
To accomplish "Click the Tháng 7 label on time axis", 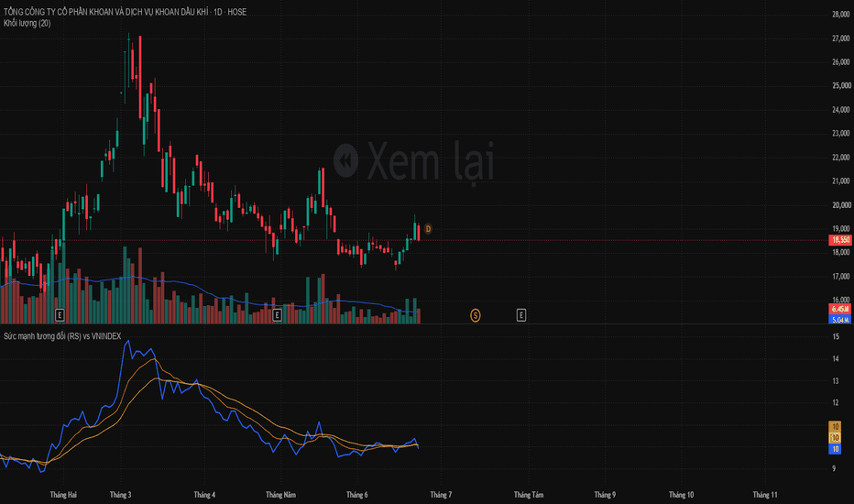I will point(441,495).
